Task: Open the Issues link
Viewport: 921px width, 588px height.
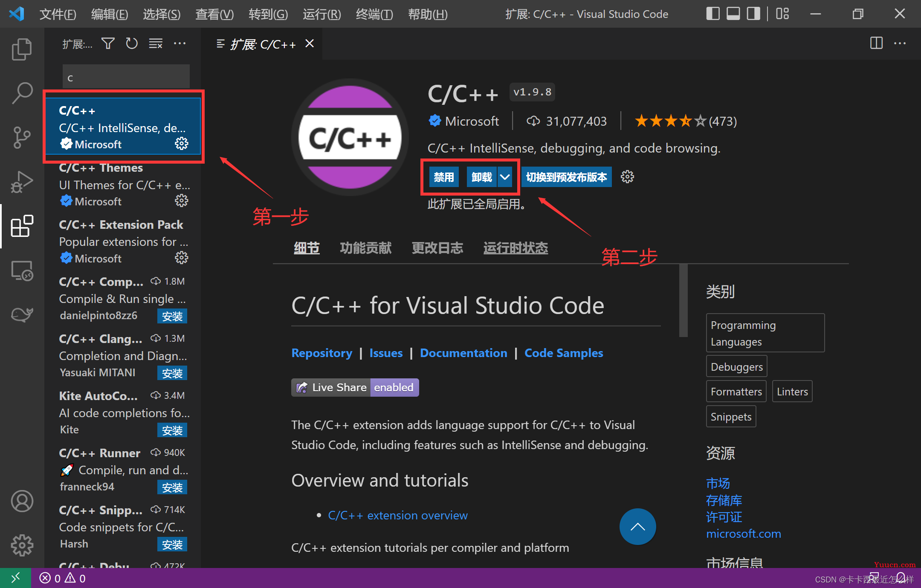Action: pyautogui.click(x=386, y=353)
